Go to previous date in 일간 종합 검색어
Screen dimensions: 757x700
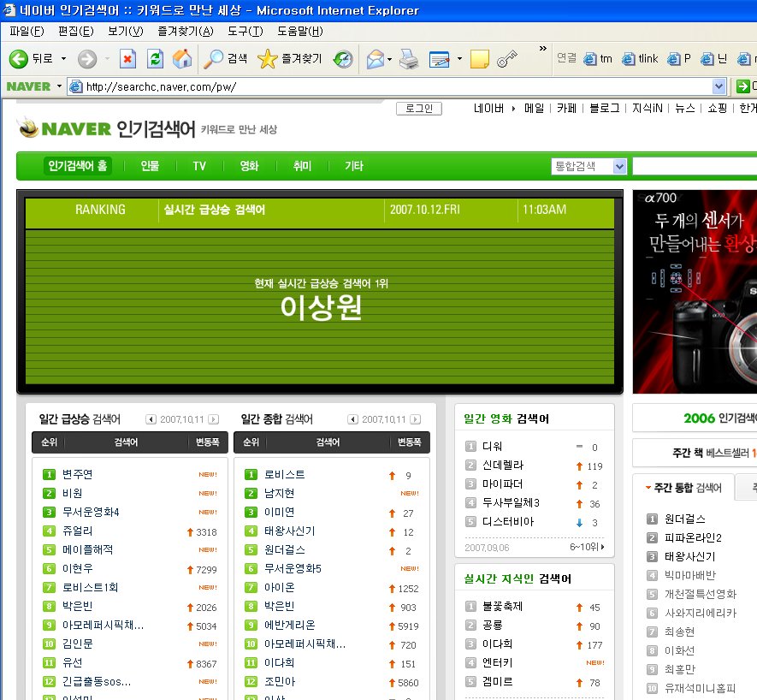(353, 419)
